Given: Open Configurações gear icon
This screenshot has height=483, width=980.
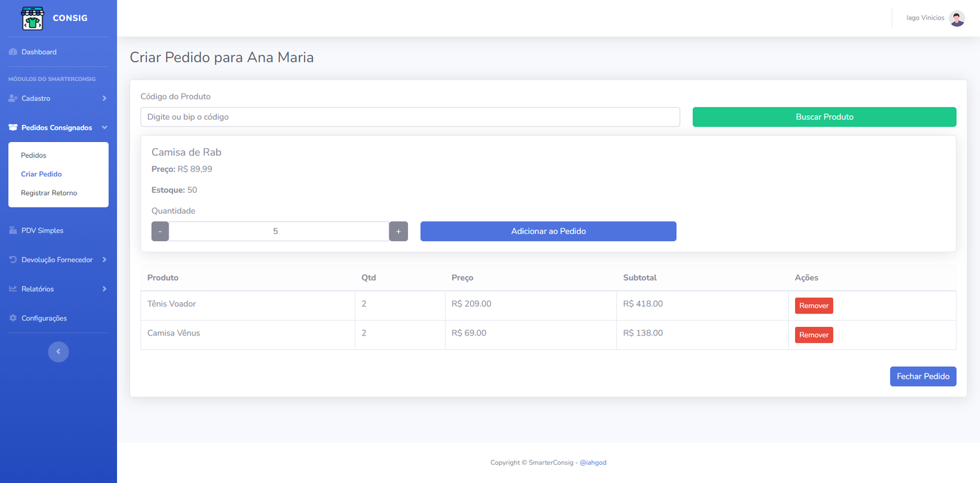Looking at the screenshot, I should point(13,318).
